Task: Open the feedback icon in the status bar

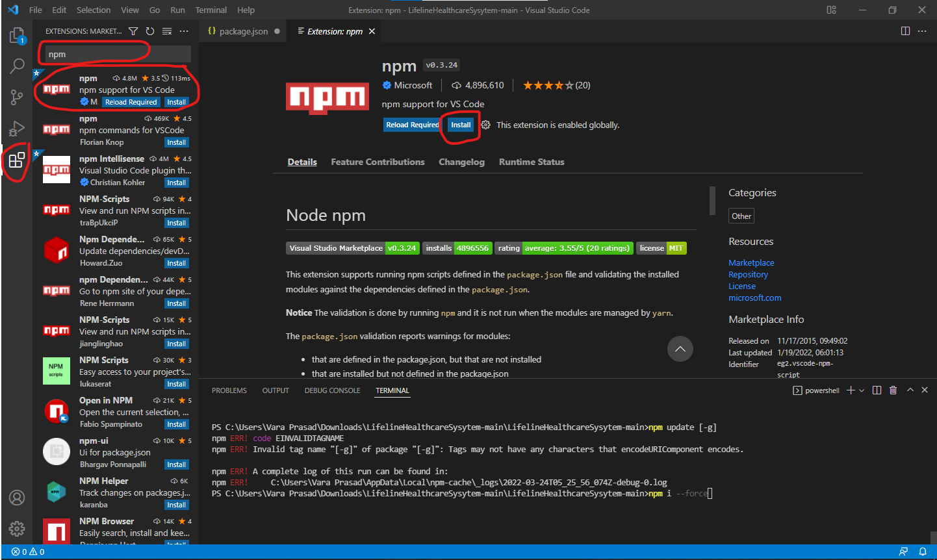Action: click(x=903, y=552)
